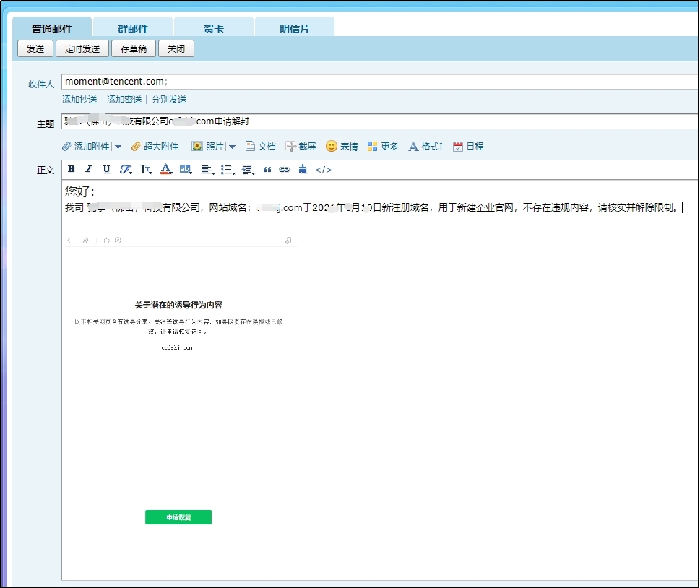The width and height of the screenshot is (700, 588).
Task: Insert a document via the 文档 icon
Action: pyautogui.click(x=261, y=146)
